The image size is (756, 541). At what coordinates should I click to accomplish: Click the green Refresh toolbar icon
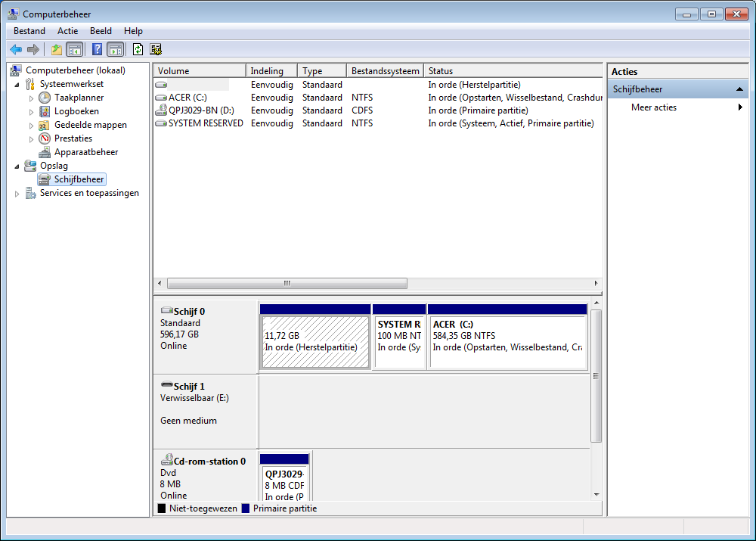tap(138, 49)
